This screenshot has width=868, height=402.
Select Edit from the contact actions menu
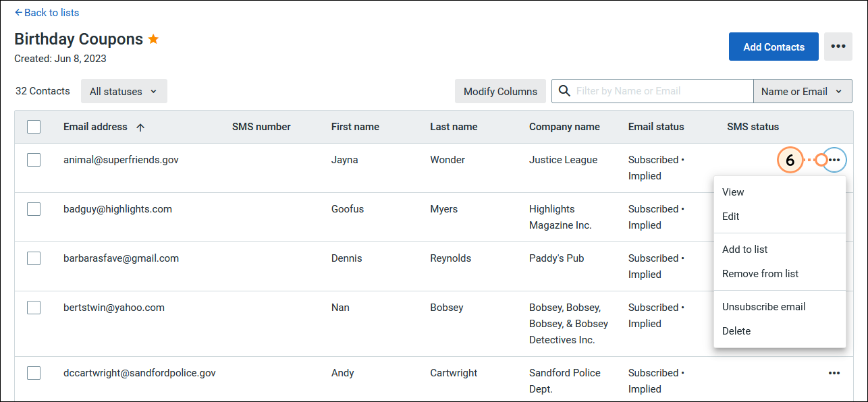click(x=730, y=216)
